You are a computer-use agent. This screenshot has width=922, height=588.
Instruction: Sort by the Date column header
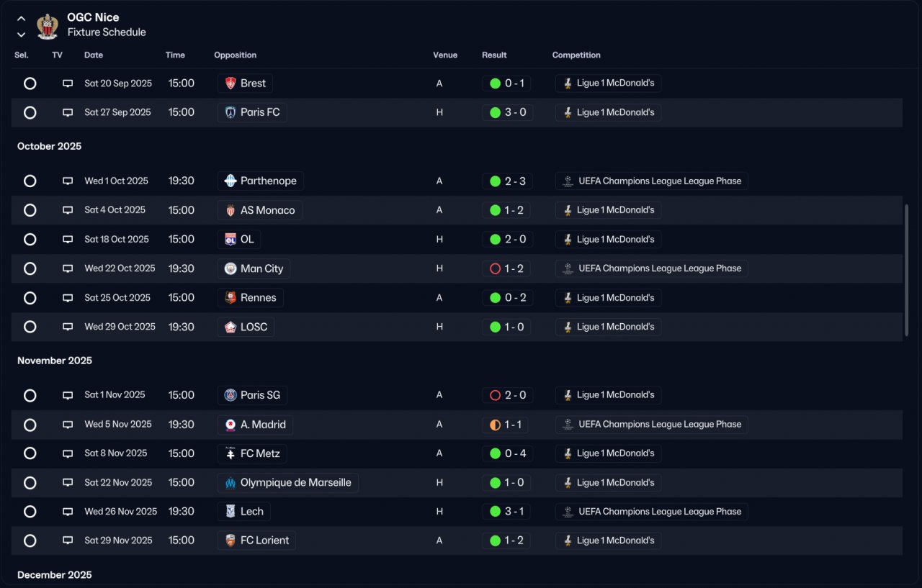94,55
